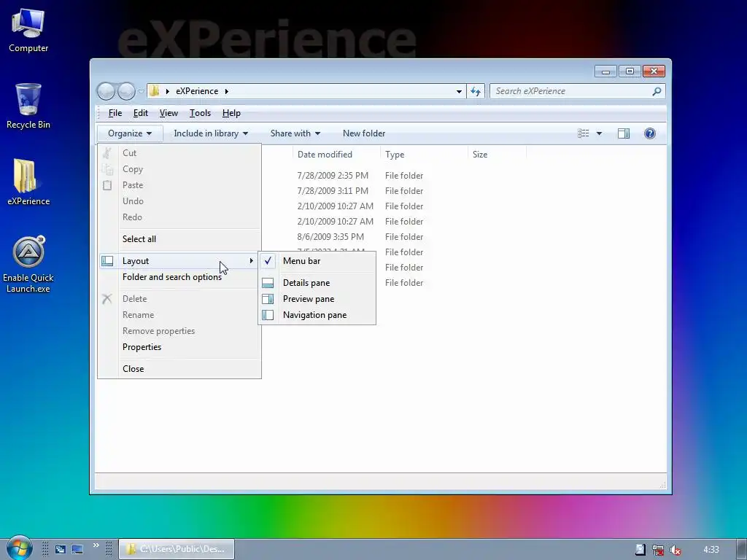Viewport: 747px width, 560px height.
Task: Sort by the Type column header
Action: click(x=424, y=155)
